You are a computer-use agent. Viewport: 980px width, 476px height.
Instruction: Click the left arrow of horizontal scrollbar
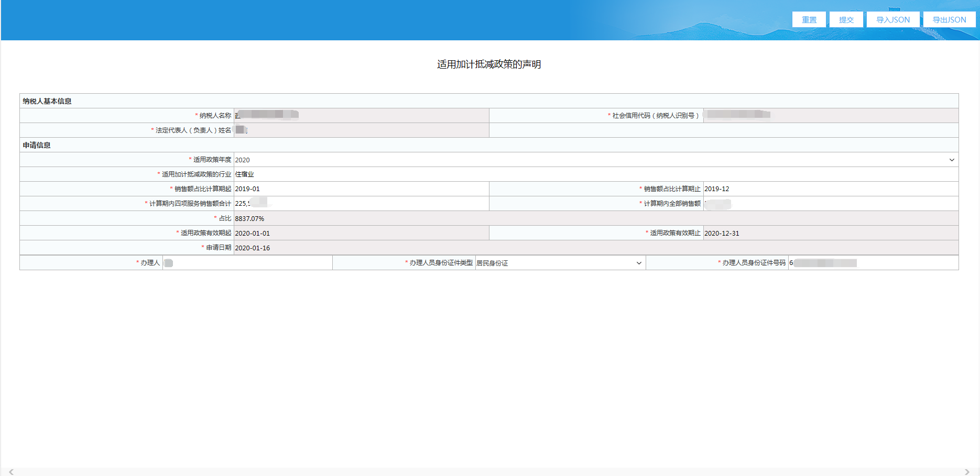11,472
